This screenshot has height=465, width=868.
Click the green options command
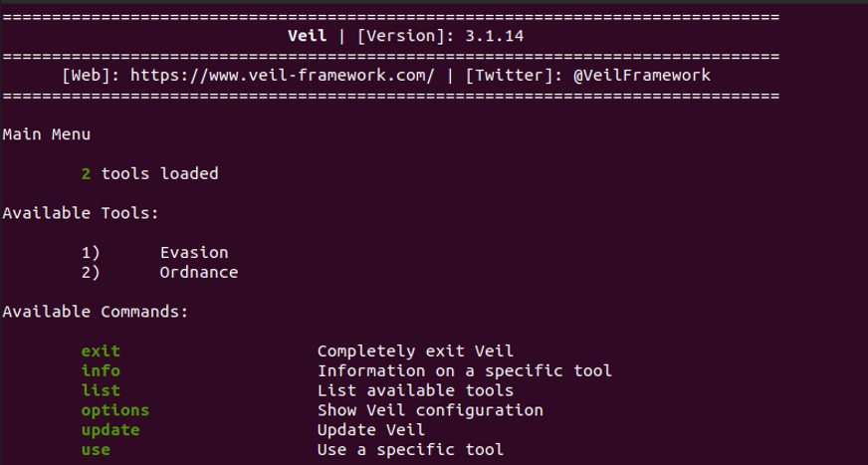tap(115, 410)
